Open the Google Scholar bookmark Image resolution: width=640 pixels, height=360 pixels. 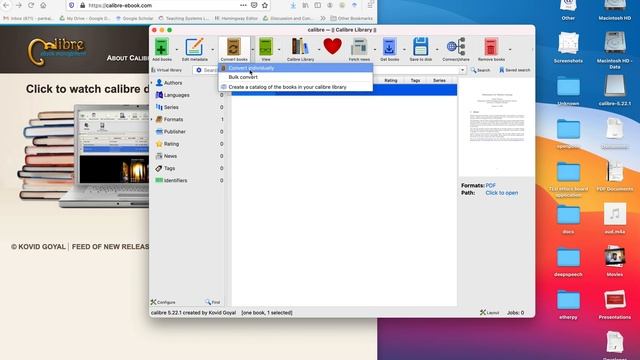[x=135, y=18]
